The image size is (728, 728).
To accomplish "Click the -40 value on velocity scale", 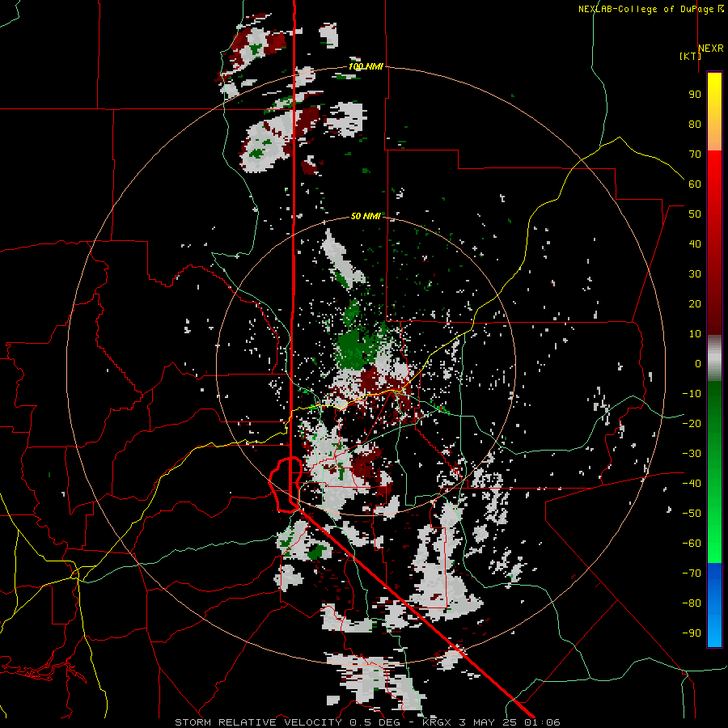I will click(692, 484).
